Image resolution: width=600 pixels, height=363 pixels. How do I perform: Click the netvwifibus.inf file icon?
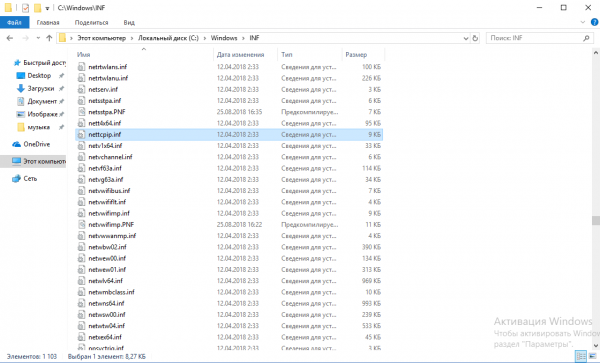point(81,191)
